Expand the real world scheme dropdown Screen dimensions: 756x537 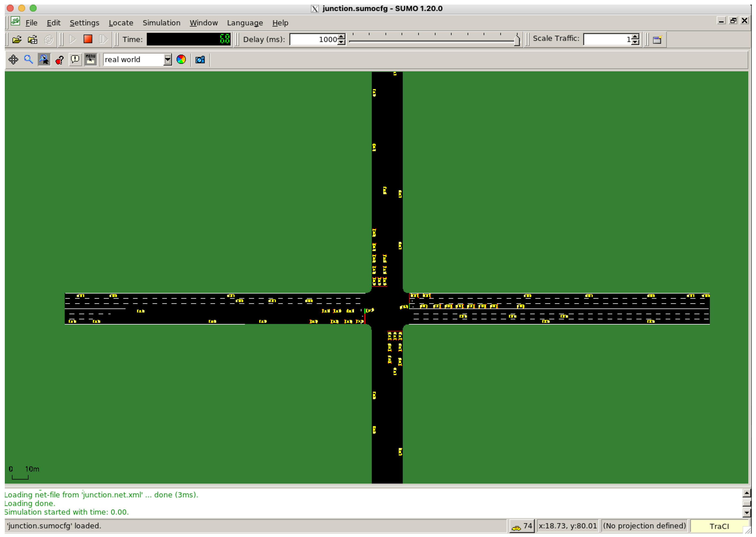pyautogui.click(x=168, y=60)
